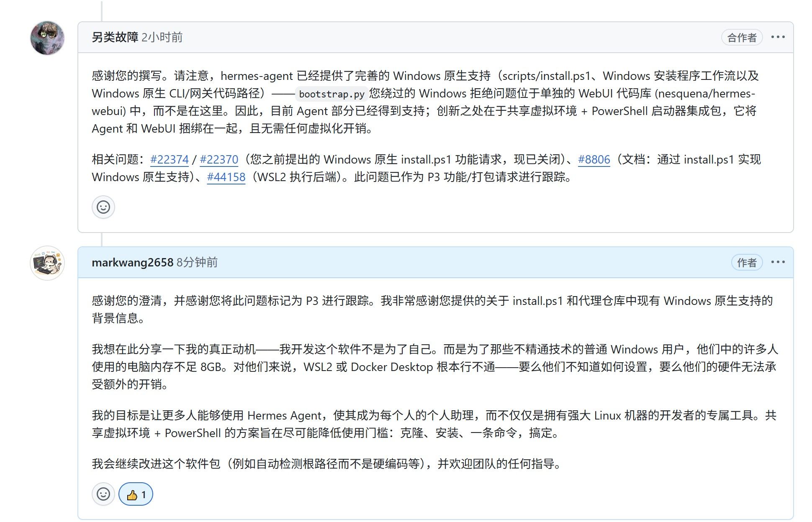
Task: Click username markwang2658 in comment header
Action: click(132, 262)
